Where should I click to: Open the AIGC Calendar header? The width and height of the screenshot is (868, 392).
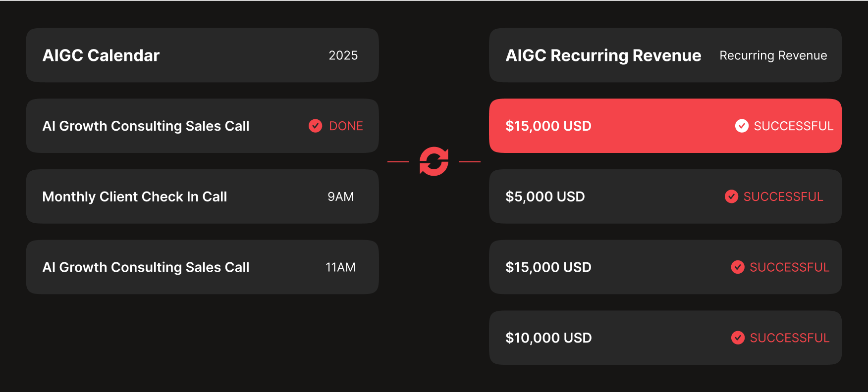[202, 55]
